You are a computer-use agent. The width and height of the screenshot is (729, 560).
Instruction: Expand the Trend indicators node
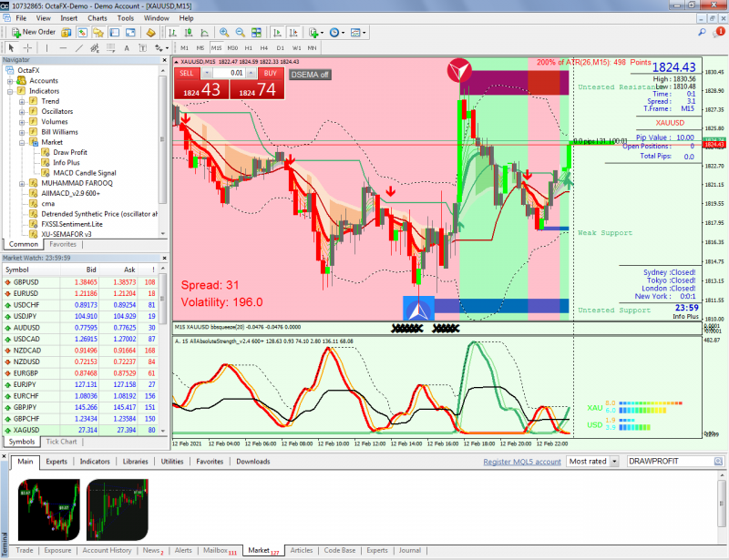pyautogui.click(x=22, y=101)
